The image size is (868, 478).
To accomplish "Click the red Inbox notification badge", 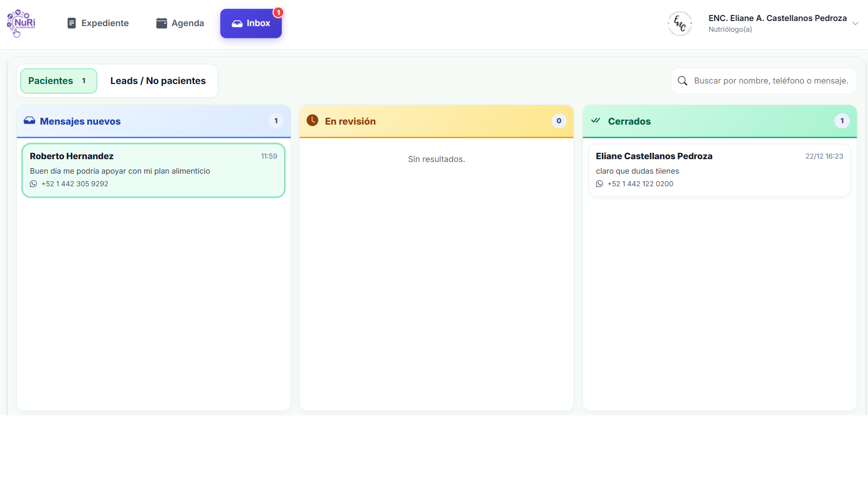I will coord(278,13).
